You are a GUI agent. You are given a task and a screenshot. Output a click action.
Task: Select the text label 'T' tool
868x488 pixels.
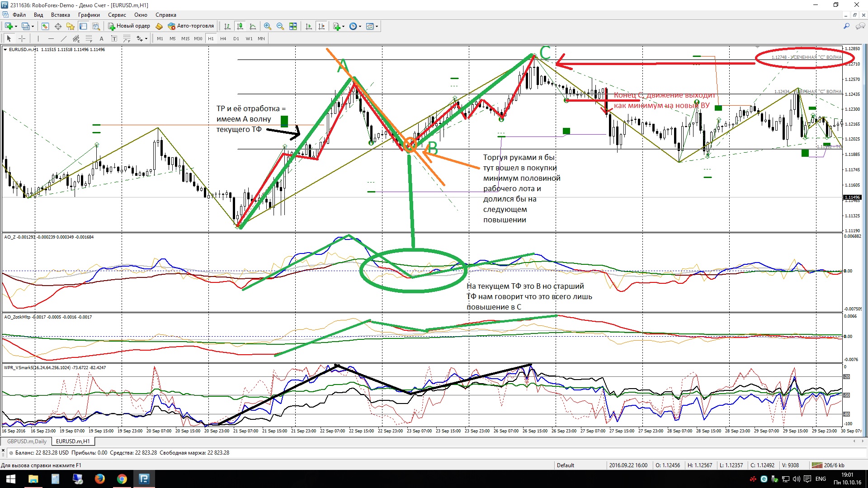point(114,38)
